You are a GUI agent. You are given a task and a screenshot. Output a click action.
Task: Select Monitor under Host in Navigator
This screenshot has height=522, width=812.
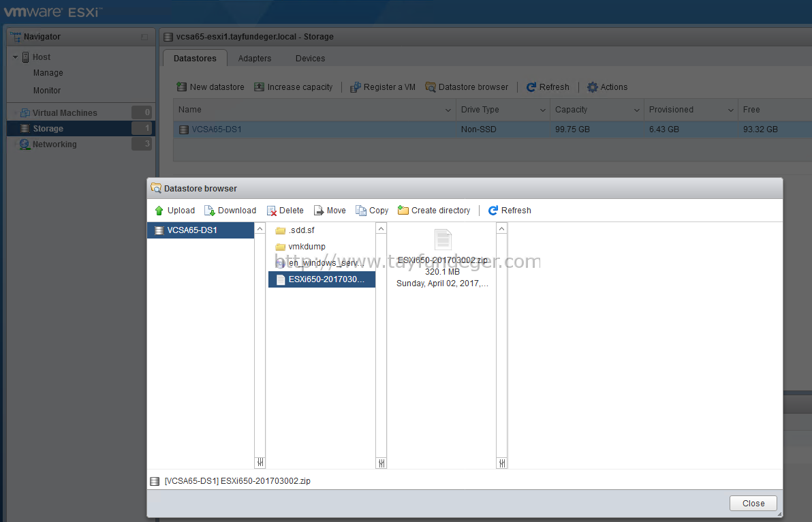click(x=47, y=91)
